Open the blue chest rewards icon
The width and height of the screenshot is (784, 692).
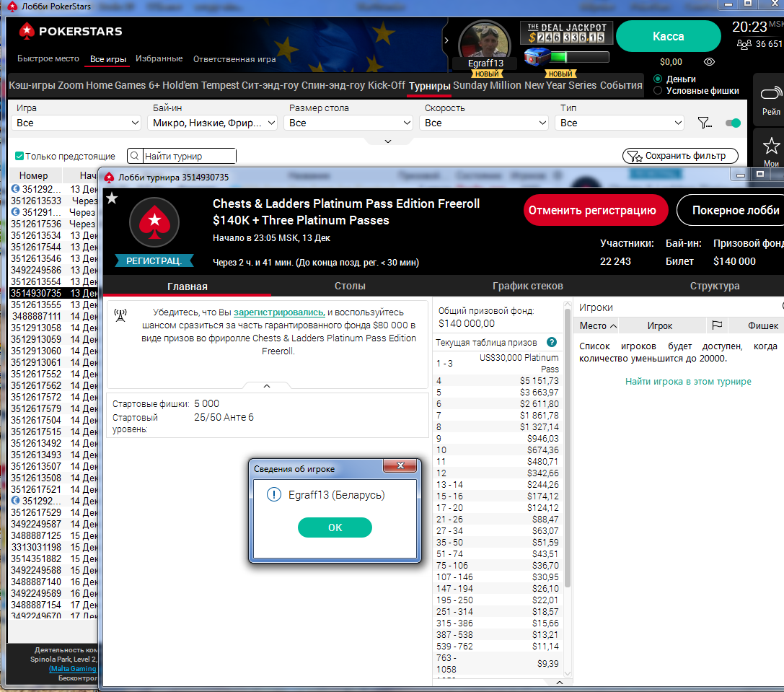point(537,57)
